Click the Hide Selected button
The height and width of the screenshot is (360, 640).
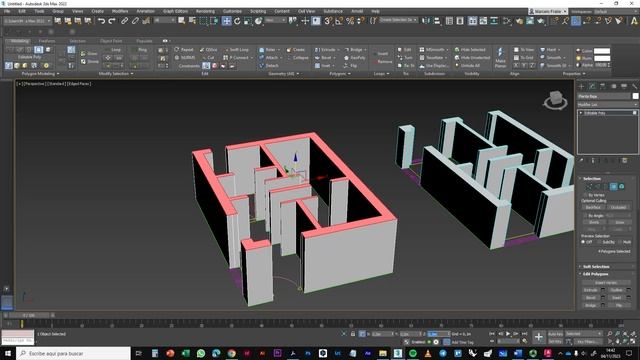(470, 50)
